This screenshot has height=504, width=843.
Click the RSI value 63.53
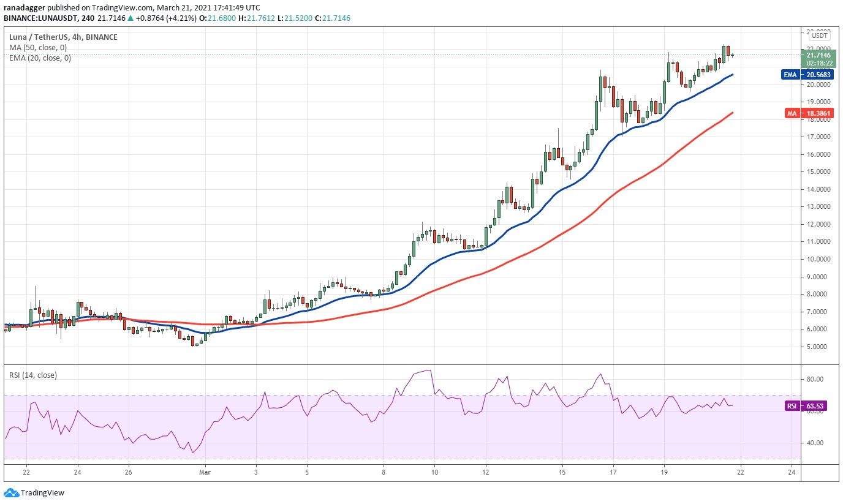[814, 405]
